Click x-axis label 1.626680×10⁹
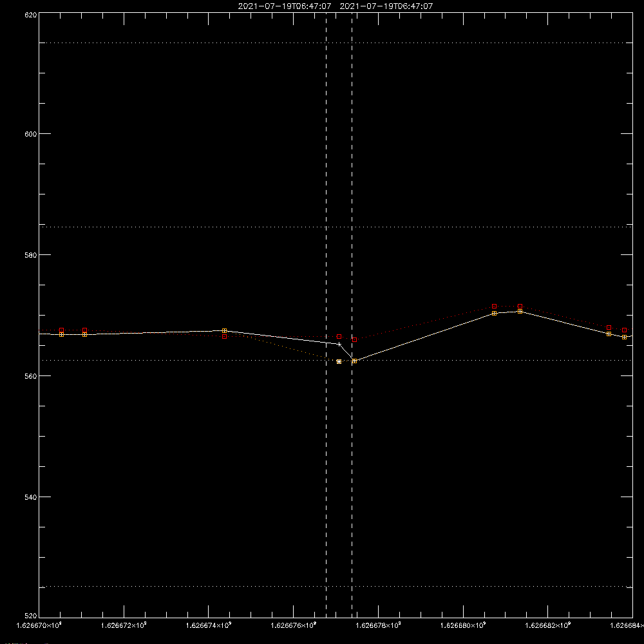Screen dimensions: 644x644 pyautogui.click(x=463, y=625)
